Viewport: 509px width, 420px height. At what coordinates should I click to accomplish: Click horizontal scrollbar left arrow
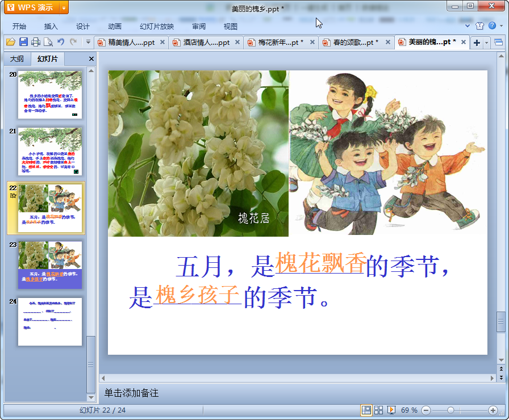(103, 378)
